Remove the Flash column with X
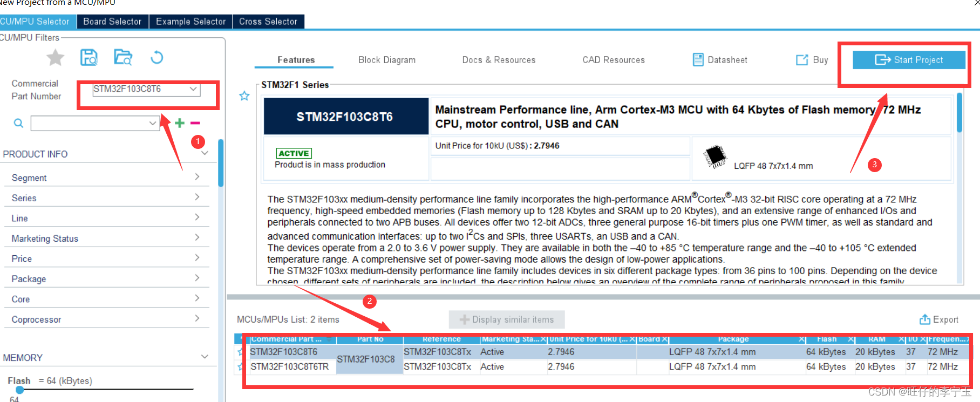This screenshot has height=402, width=980. [x=851, y=339]
